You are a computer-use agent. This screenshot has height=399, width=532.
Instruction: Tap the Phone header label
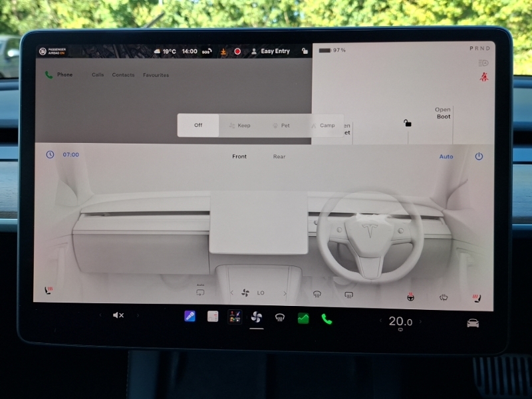point(65,74)
